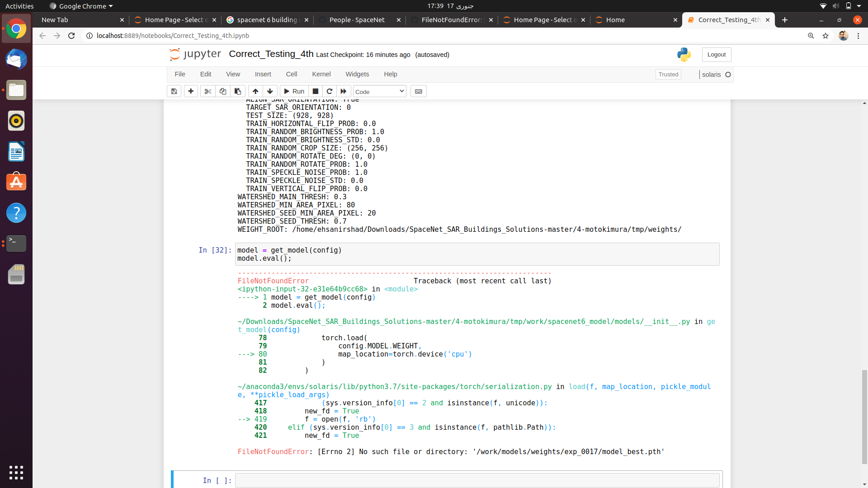Open the Code cell type dropdown

(x=379, y=91)
